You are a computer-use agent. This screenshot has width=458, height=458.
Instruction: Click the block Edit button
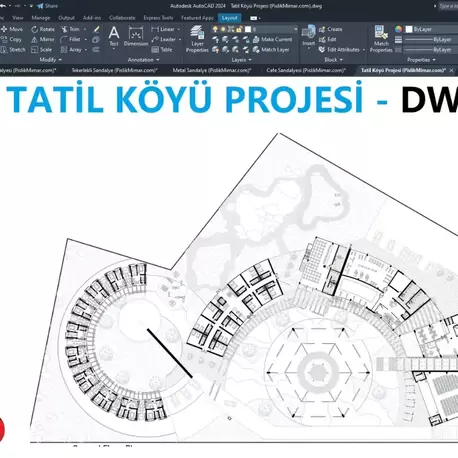pos(328,39)
